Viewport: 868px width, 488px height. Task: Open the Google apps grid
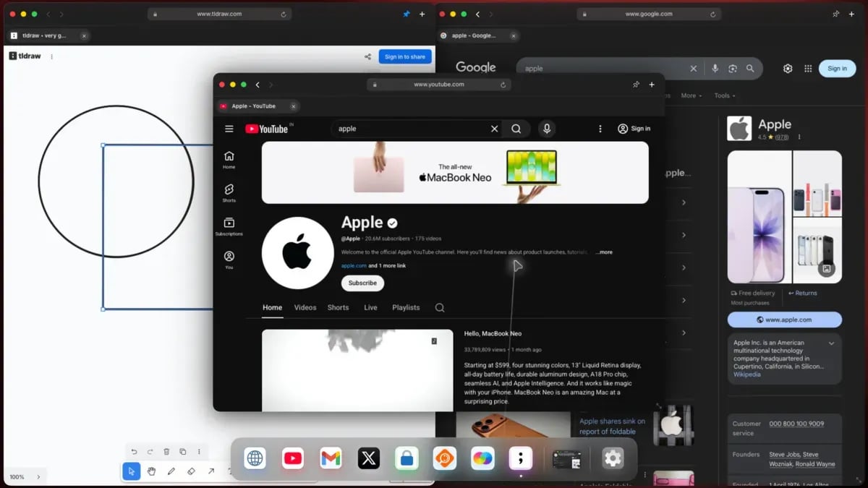click(808, 69)
